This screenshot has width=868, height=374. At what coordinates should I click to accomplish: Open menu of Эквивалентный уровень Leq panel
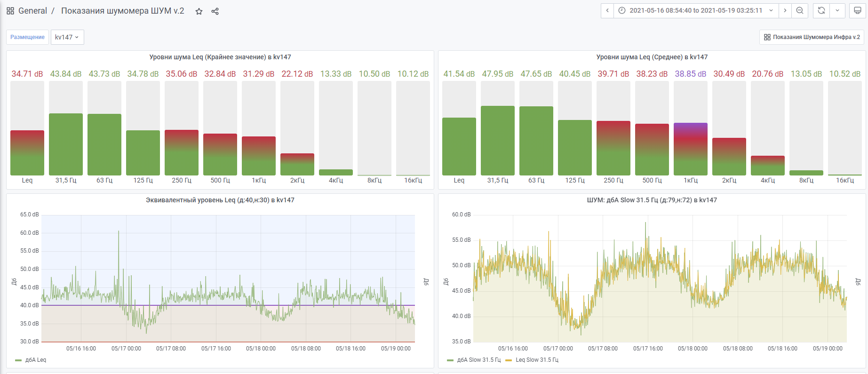click(220, 200)
